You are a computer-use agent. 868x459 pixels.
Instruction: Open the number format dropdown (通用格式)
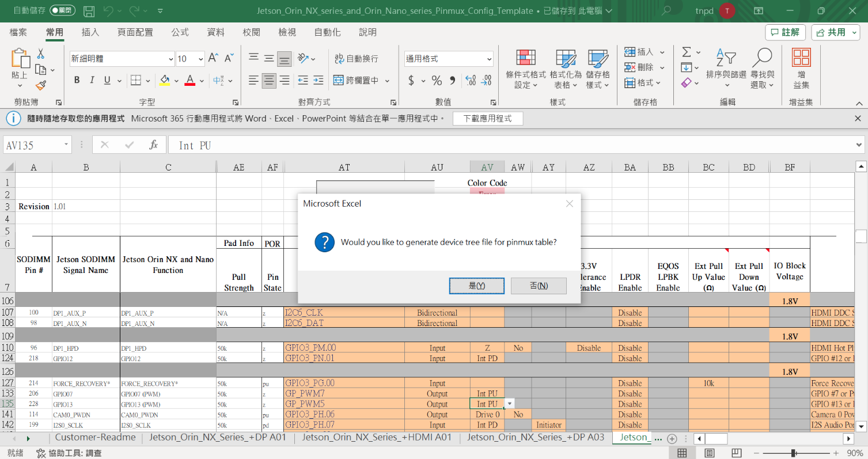tap(489, 59)
